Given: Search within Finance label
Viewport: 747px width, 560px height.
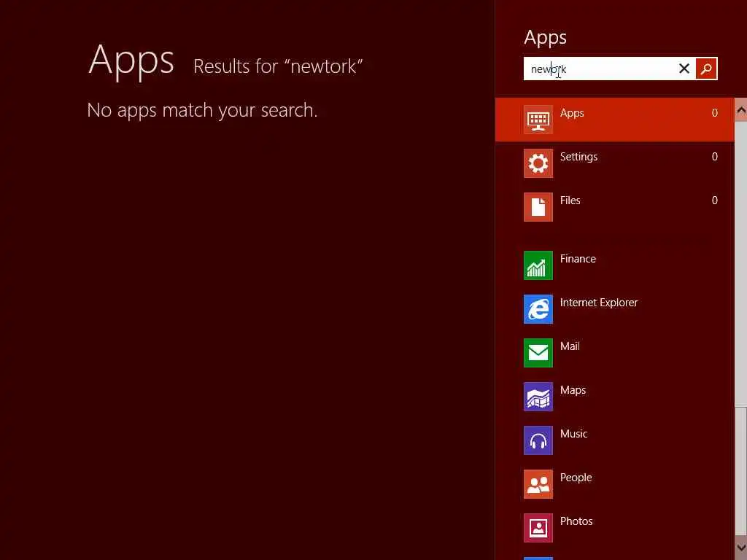Looking at the screenshot, I should [578, 259].
